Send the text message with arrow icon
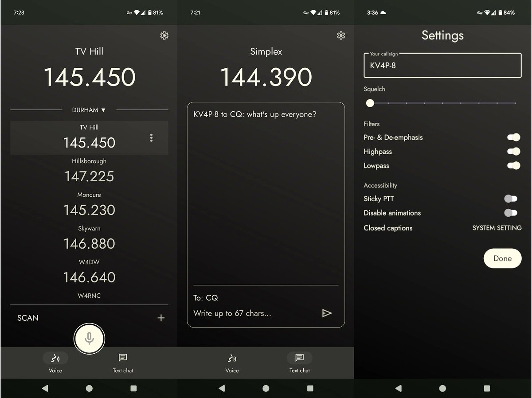532x398 pixels. [x=327, y=313]
